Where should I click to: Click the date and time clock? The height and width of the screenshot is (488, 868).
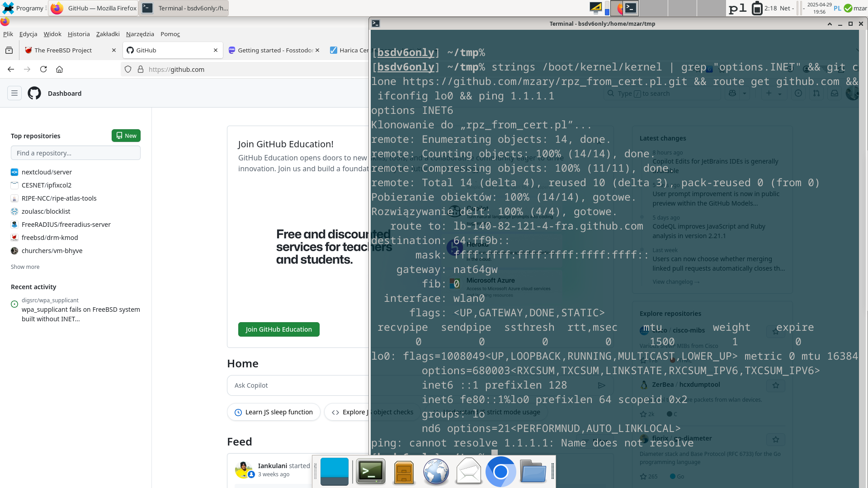coord(819,8)
